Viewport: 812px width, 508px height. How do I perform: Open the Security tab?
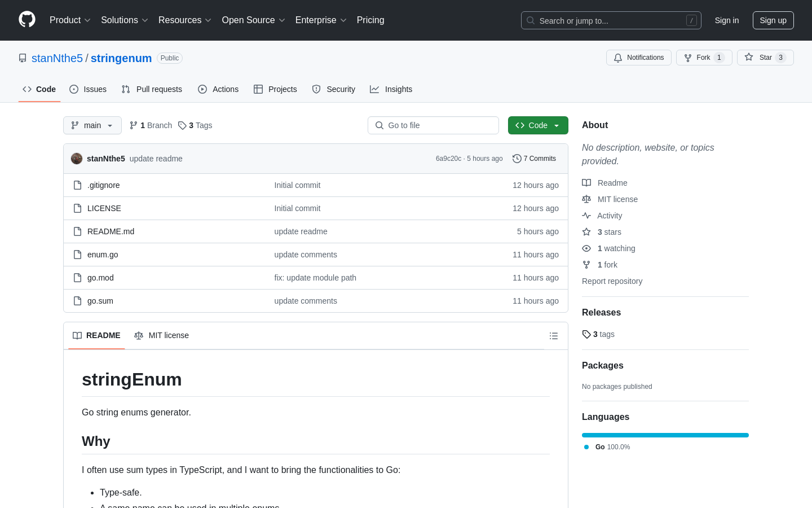(334, 89)
